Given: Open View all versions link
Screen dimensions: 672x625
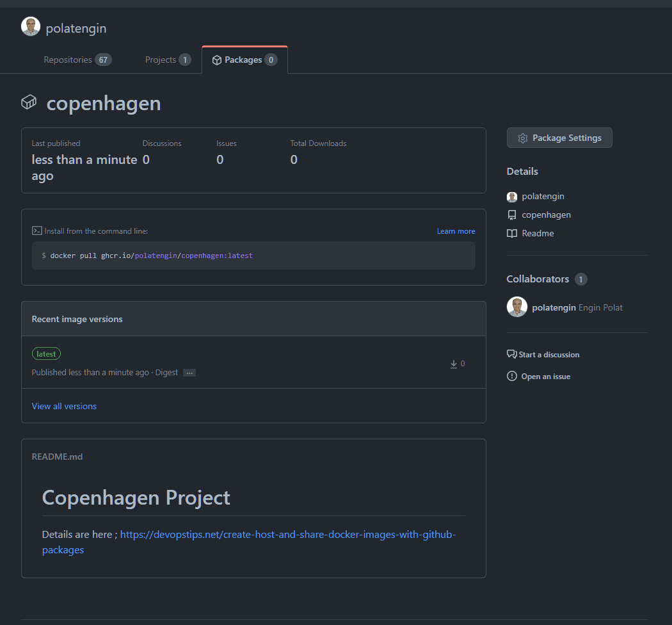Looking at the screenshot, I should (x=64, y=406).
